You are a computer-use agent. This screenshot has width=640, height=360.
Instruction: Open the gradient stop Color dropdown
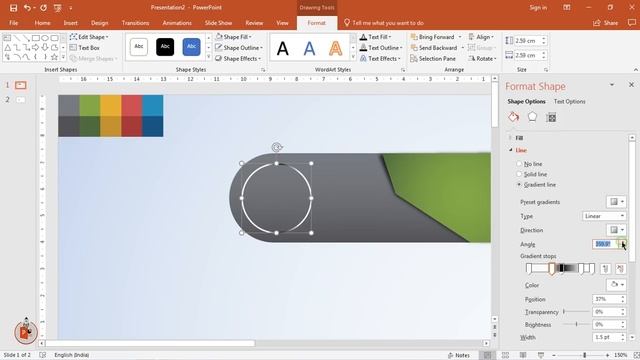tap(616, 284)
